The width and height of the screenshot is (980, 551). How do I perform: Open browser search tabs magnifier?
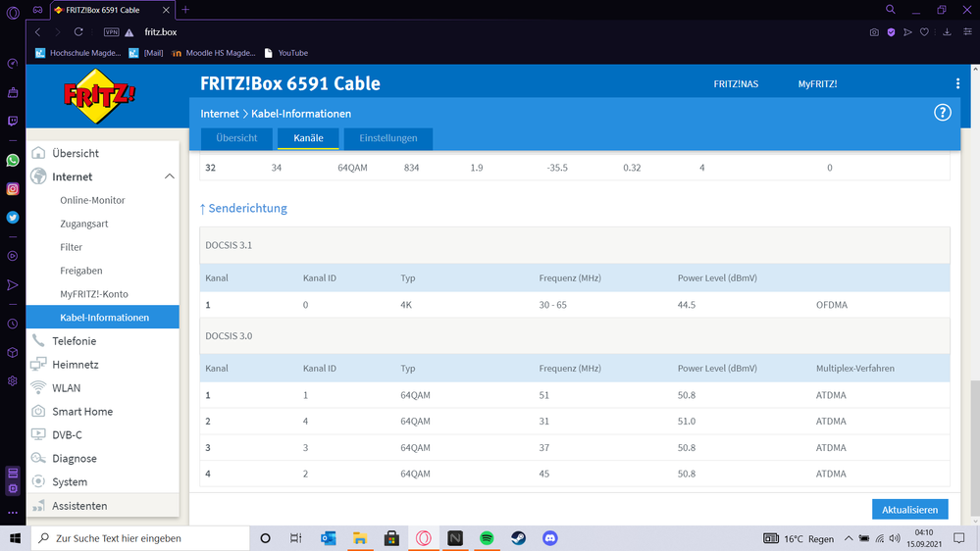click(x=890, y=10)
